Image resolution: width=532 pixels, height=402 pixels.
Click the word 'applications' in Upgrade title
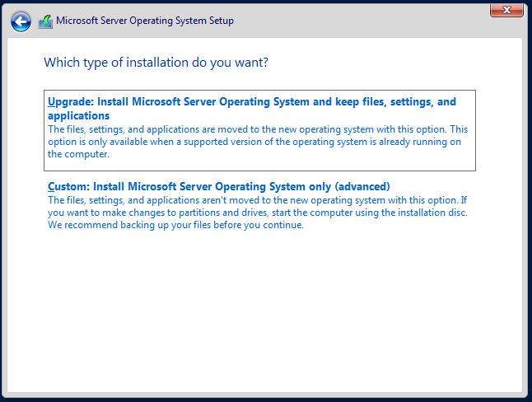coord(79,116)
